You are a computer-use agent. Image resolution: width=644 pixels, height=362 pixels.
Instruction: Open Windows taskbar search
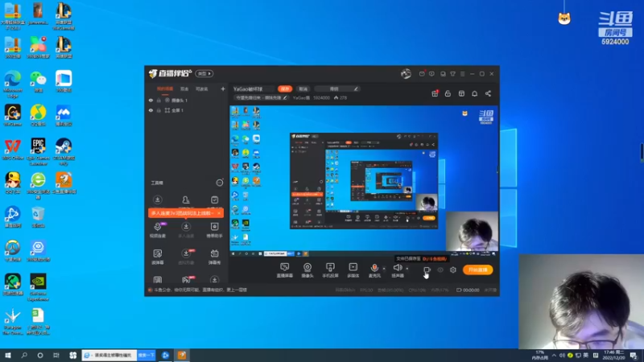coord(24,355)
